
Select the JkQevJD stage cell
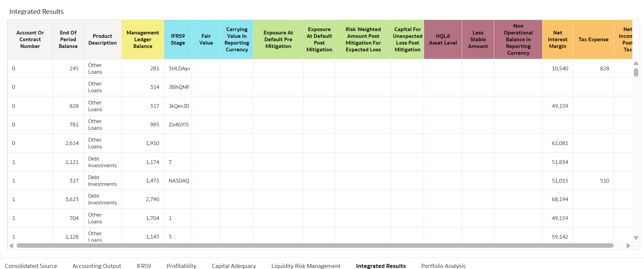178,106
